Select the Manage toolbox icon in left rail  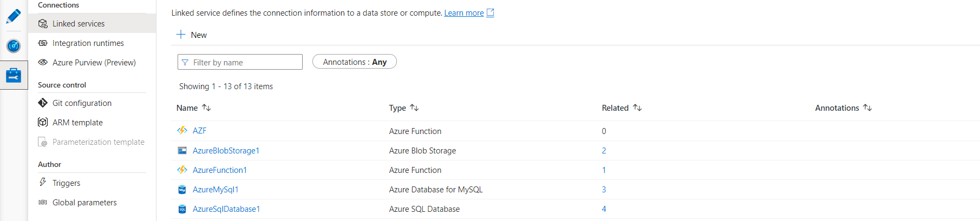pyautogui.click(x=14, y=75)
